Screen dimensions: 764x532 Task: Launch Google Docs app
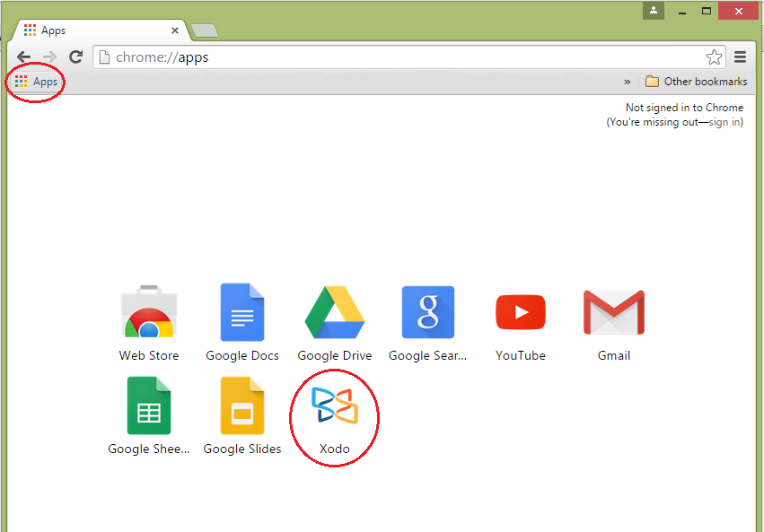tap(242, 323)
